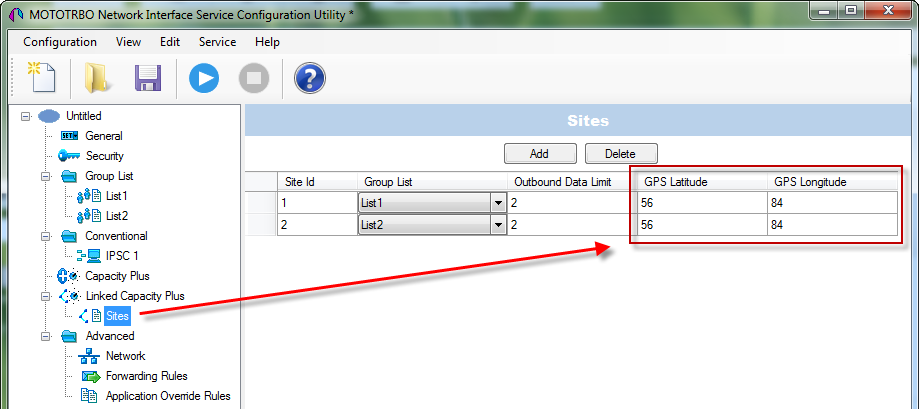Select the Untitled tree item label
Image resolution: width=919 pixels, height=409 pixels.
point(84,116)
